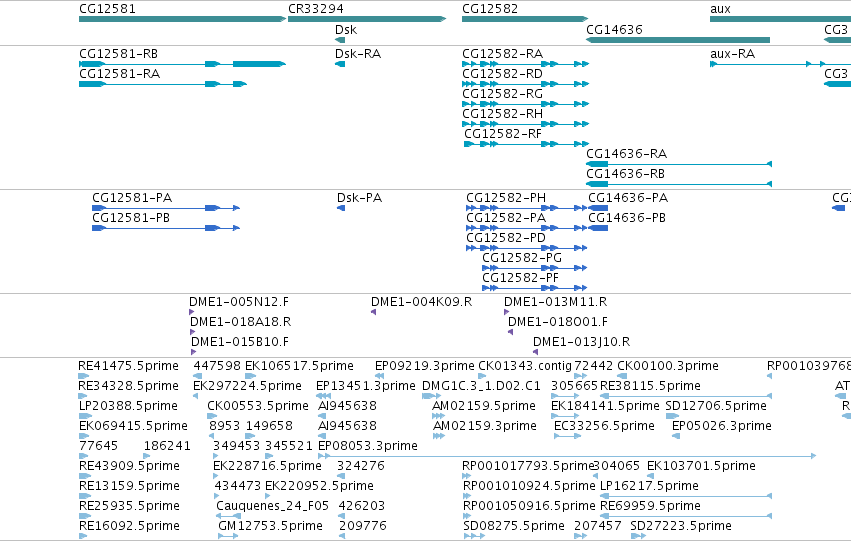
Task: Select the aux-RA transcript label
Action: 732,54
